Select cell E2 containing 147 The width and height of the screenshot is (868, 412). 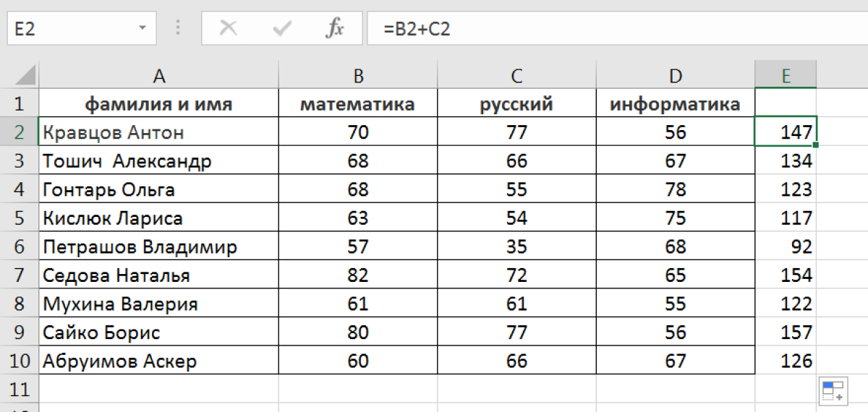tap(786, 132)
